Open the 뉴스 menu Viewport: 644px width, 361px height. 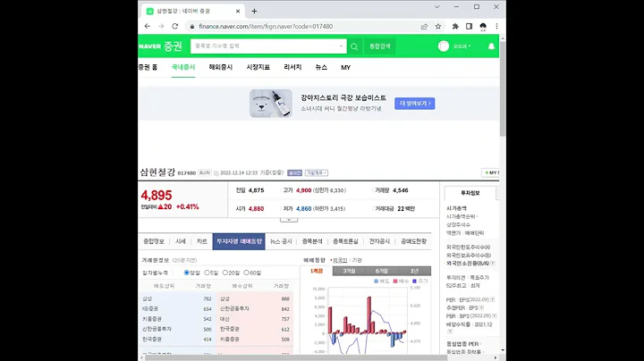[321, 67]
